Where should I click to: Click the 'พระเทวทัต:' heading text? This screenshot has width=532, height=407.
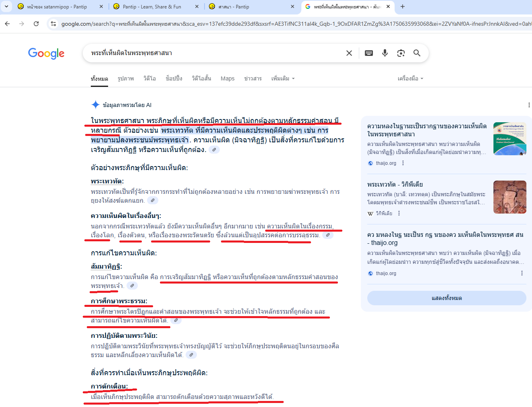(x=107, y=181)
